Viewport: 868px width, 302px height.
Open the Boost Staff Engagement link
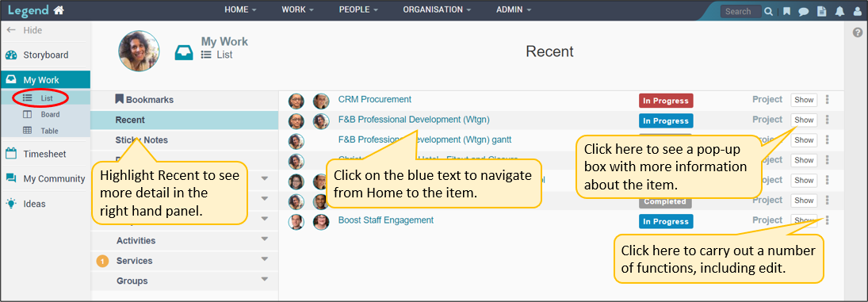386,220
